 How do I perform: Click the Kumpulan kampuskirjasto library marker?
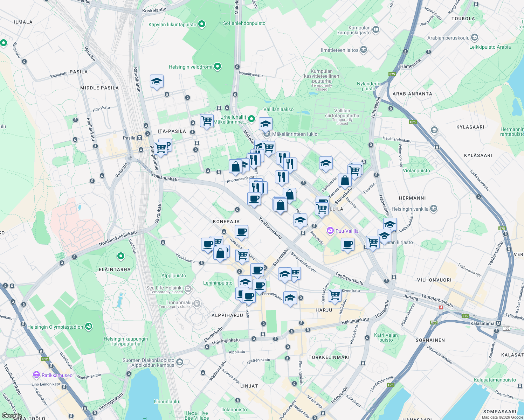pyautogui.click(x=376, y=30)
